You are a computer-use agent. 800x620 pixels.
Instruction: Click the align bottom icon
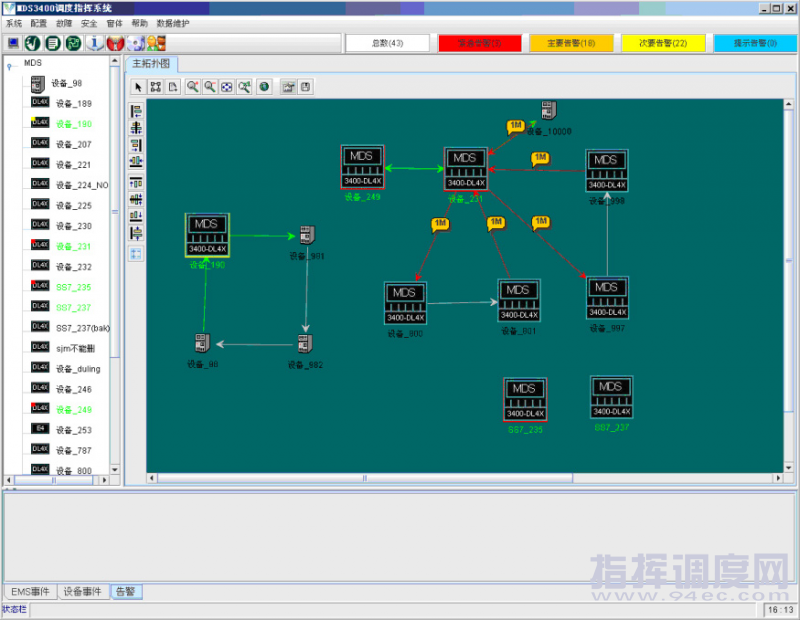click(x=136, y=216)
